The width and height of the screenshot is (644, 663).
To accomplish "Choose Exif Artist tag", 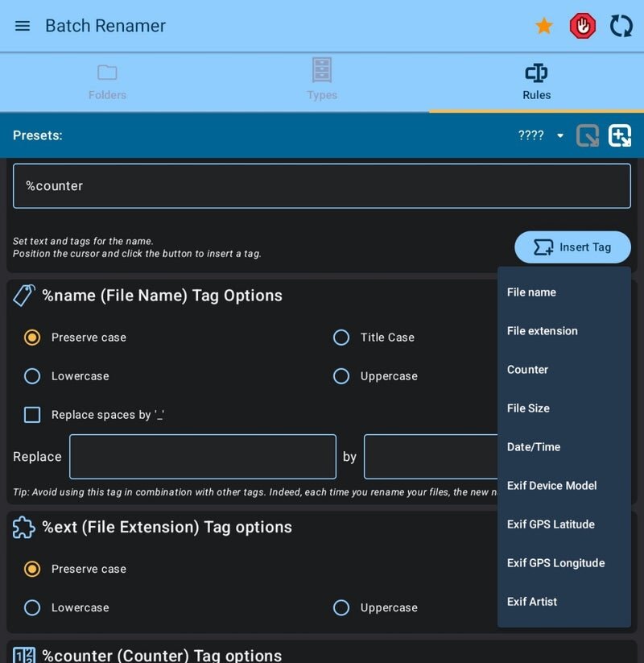I will click(x=564, y=602).
